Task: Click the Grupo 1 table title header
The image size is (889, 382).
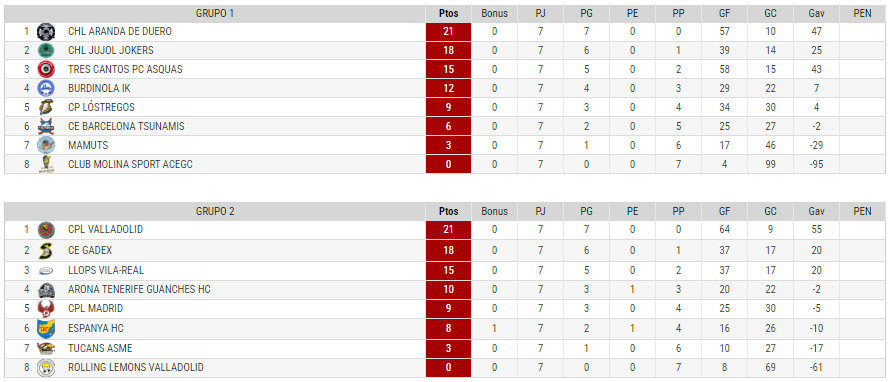Action: click(215, 14)
